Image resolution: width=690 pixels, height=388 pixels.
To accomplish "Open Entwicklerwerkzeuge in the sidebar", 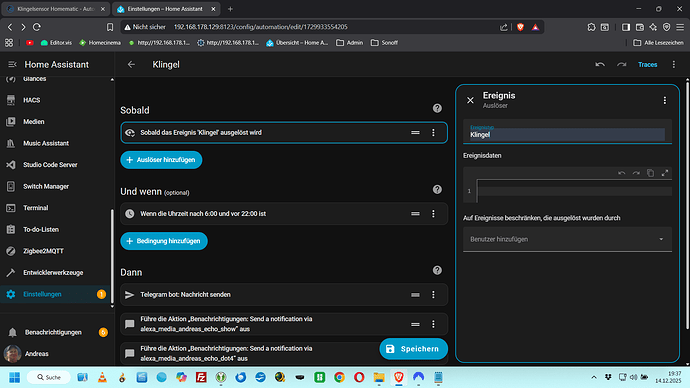I will (x=57, y=273).
